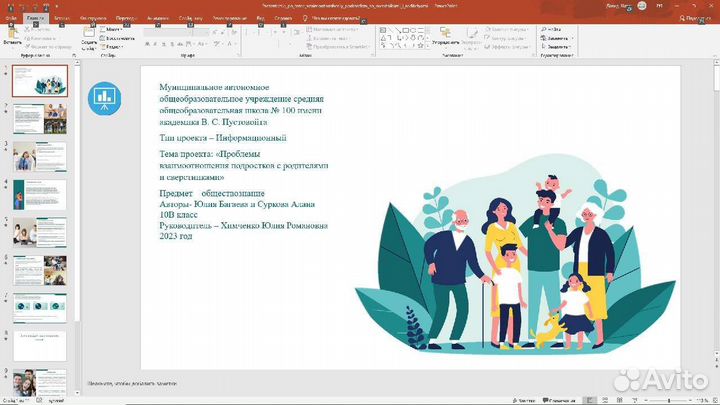Select slide 8 thumbnail
The image size is (720, 405).
coord(40,346)
